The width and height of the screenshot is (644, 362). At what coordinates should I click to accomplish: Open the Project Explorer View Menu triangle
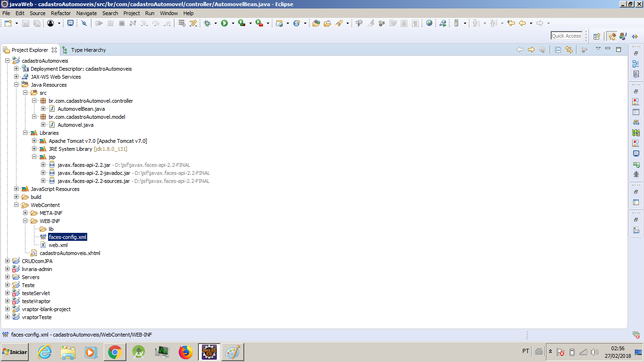pyautogui.click(x=598, y=49)
